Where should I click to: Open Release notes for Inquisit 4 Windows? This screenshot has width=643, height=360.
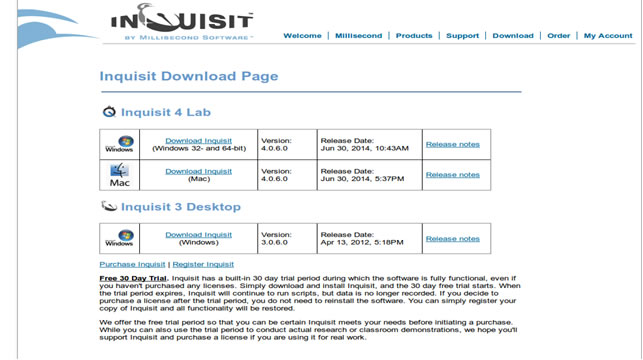[452, 144]
